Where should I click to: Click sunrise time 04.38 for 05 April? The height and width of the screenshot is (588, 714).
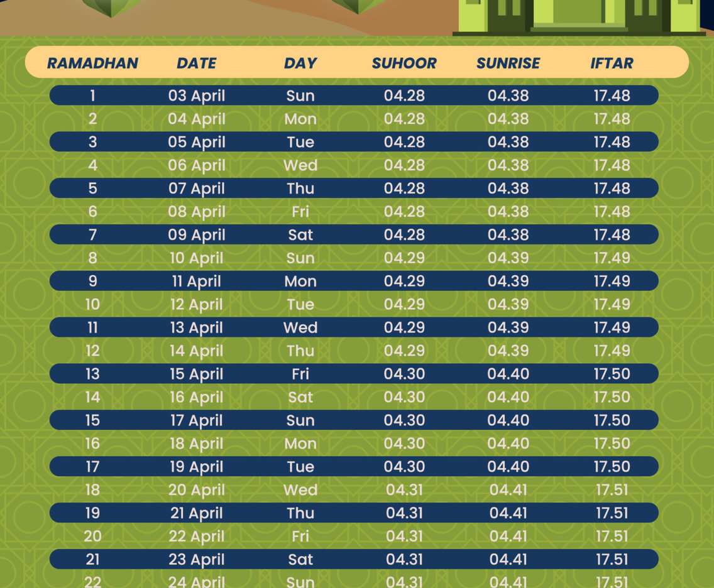coord(508,142)
